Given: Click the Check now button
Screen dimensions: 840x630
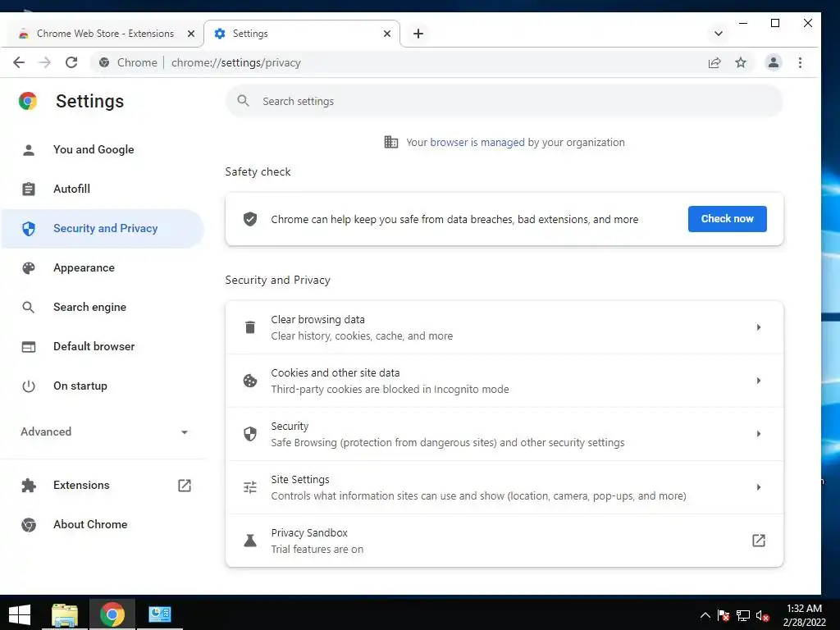Looking at the screenshot, I should pos(727,219).
